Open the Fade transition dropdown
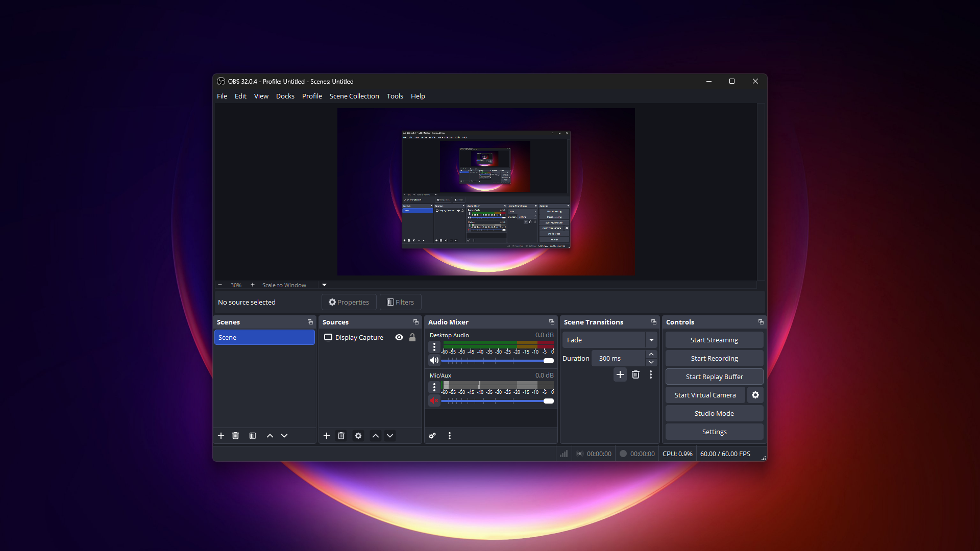This screenshot has width=980, height=551. [651, 340]
